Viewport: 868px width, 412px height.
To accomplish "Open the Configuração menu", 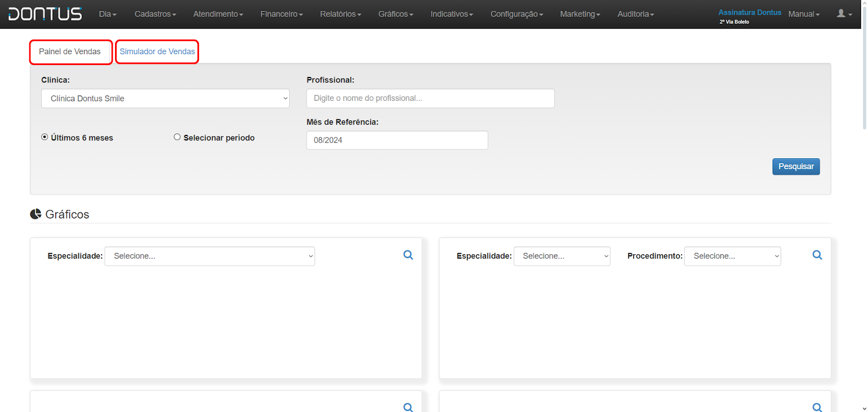I will pyautogui.click(x=517, y=14).
